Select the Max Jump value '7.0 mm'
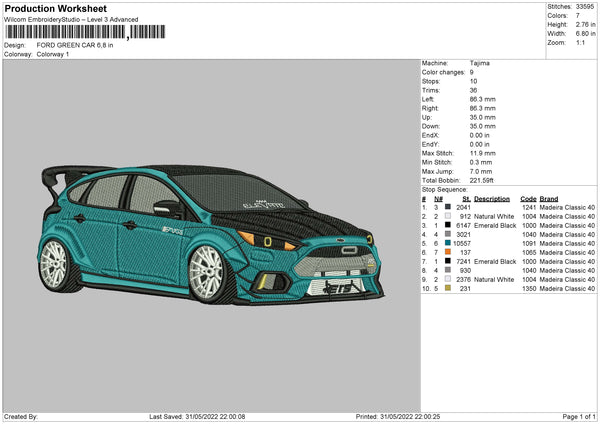 pyautogui.click(x=481, y=171)
